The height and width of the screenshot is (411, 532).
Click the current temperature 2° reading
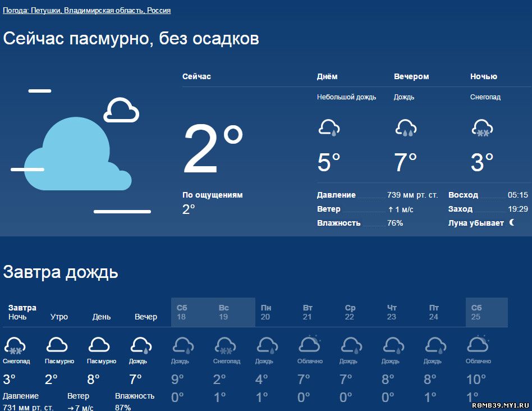click(x=213, y=150)
